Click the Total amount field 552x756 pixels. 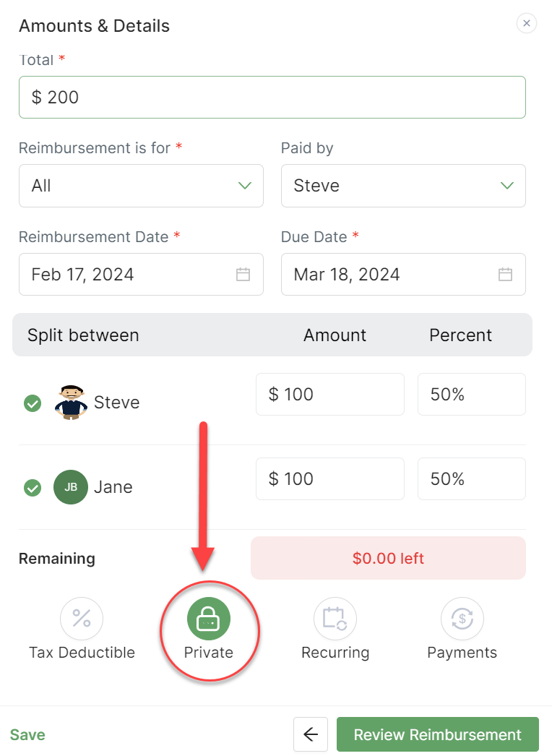pyautogui.click(x=272, y=97)
